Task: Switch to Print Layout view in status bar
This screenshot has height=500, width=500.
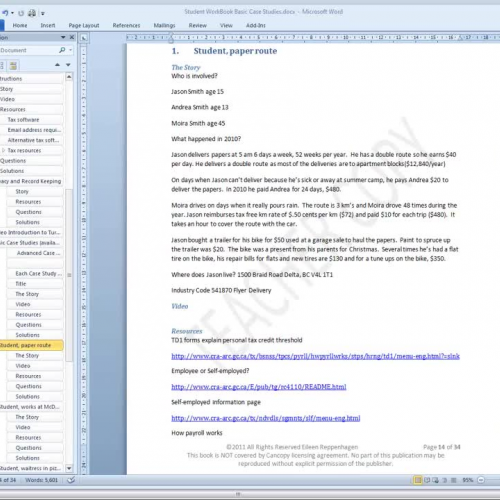Action: (417, 480)
